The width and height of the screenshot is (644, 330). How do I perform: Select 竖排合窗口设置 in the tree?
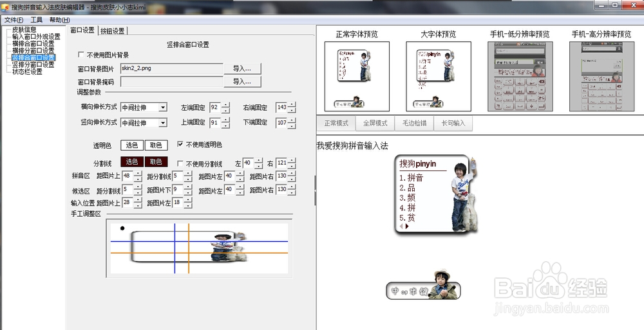pyautogui.click(x=33, y=57)
